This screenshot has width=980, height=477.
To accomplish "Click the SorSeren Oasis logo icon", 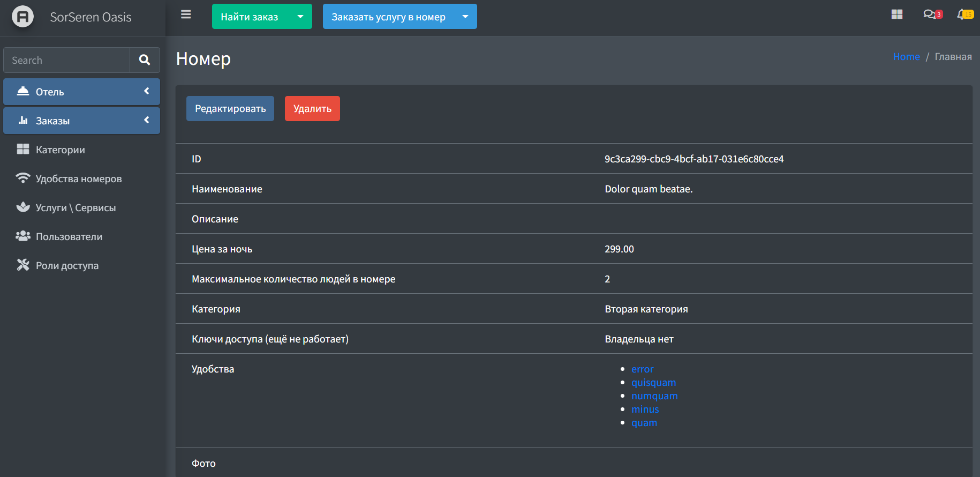I will click(x=22, y=17).
